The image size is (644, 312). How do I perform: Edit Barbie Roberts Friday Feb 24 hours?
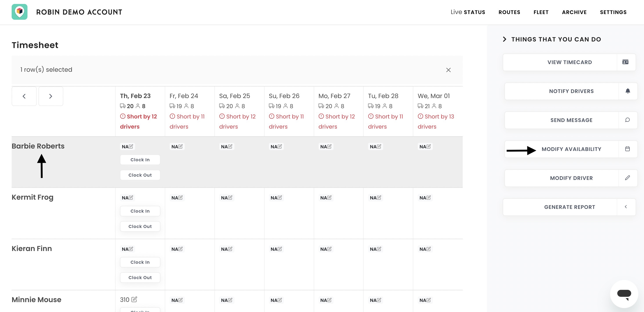(180, 147)
